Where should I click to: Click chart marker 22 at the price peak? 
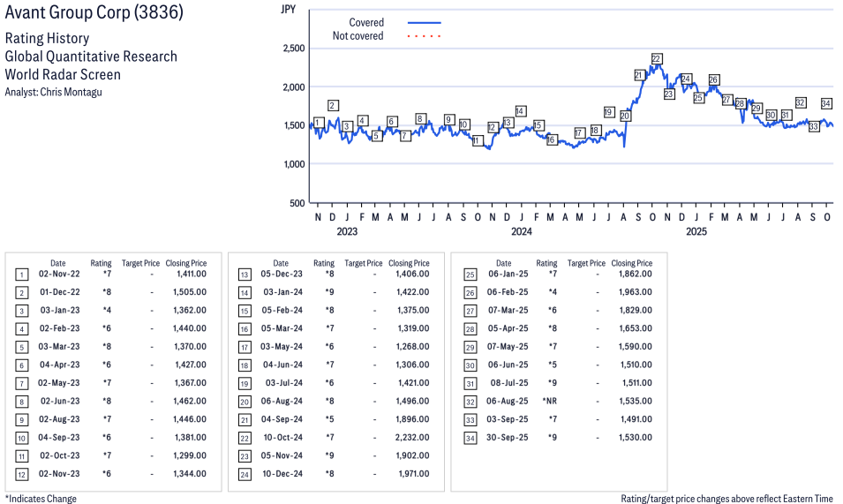tap(656, 59)
